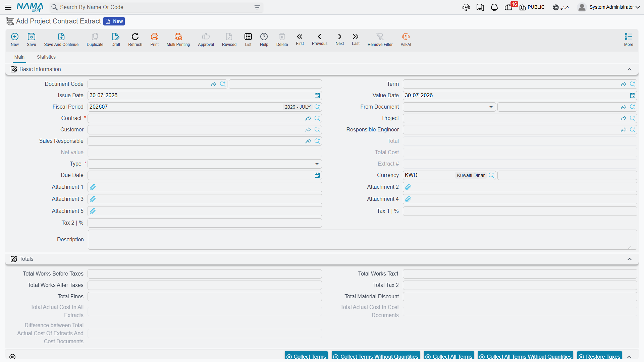Refresh the form
The height and width of the screenshot is (362, 644).
pyautogui.click(x=135, y=39)
